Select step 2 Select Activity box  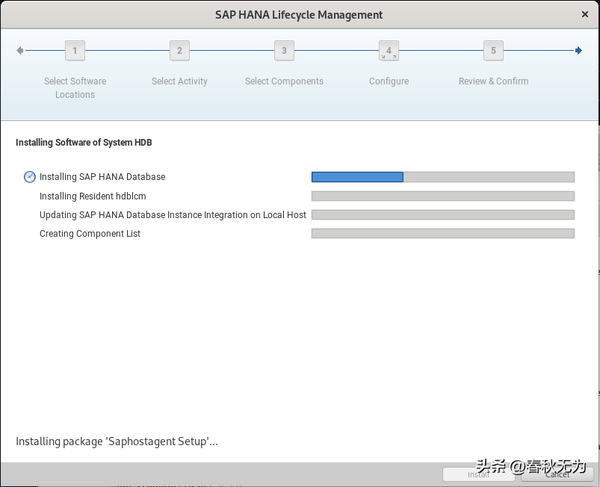(179, 50)
